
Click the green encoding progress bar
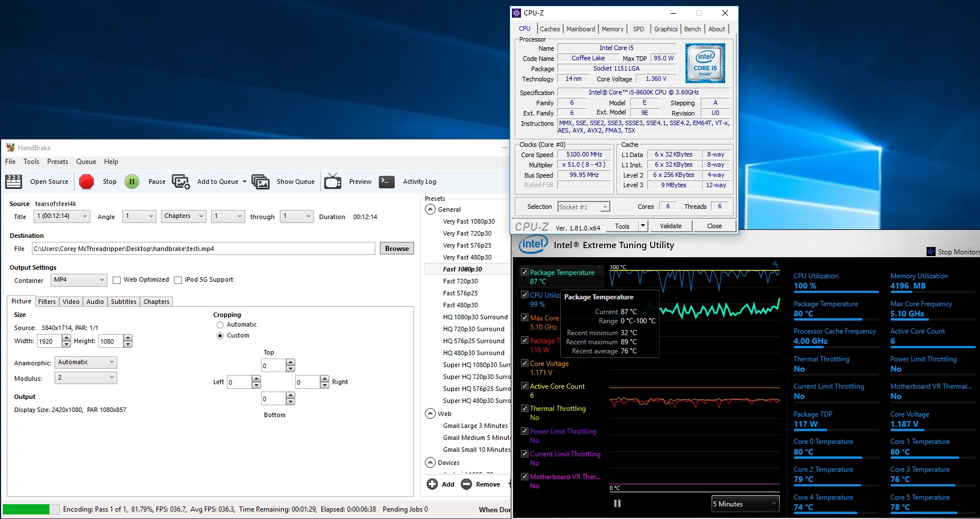[x=31, y=509]
